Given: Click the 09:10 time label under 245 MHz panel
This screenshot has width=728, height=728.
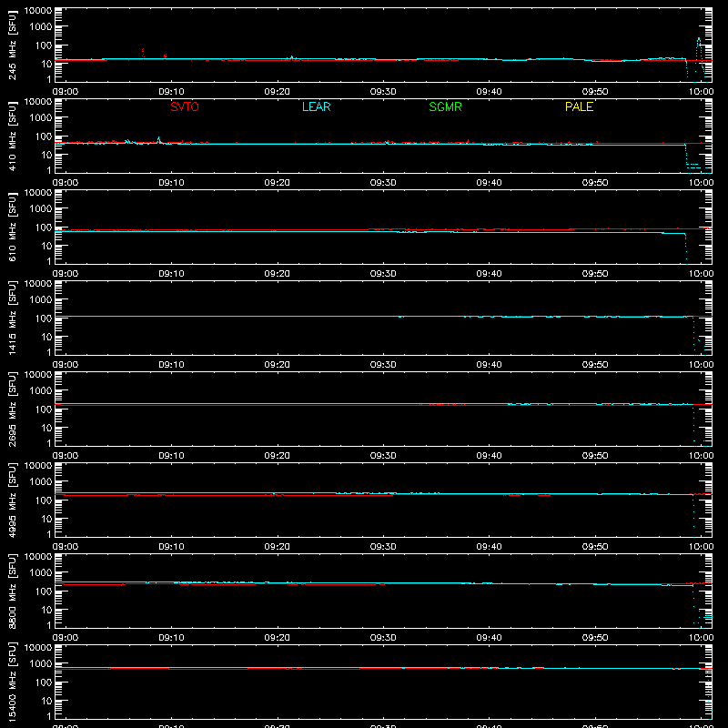Looking at the screenshot, I should tap(171, 92).
